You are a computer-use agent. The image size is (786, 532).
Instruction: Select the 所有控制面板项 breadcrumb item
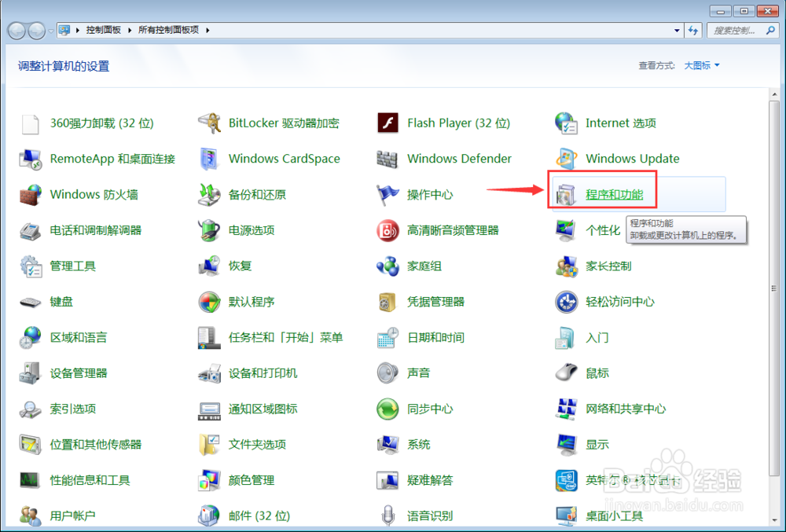click(x=168, y=30)
